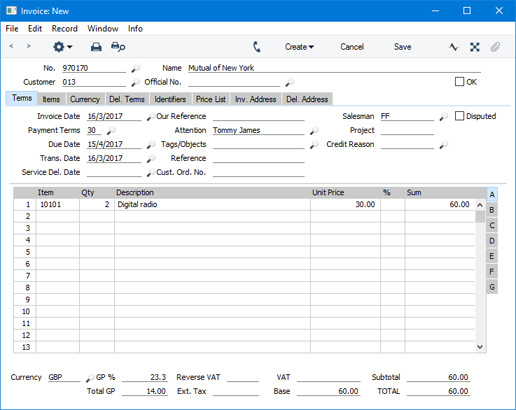Go to the next record arrow
Viewport: 516px width, 410px height.
[29, 46]
